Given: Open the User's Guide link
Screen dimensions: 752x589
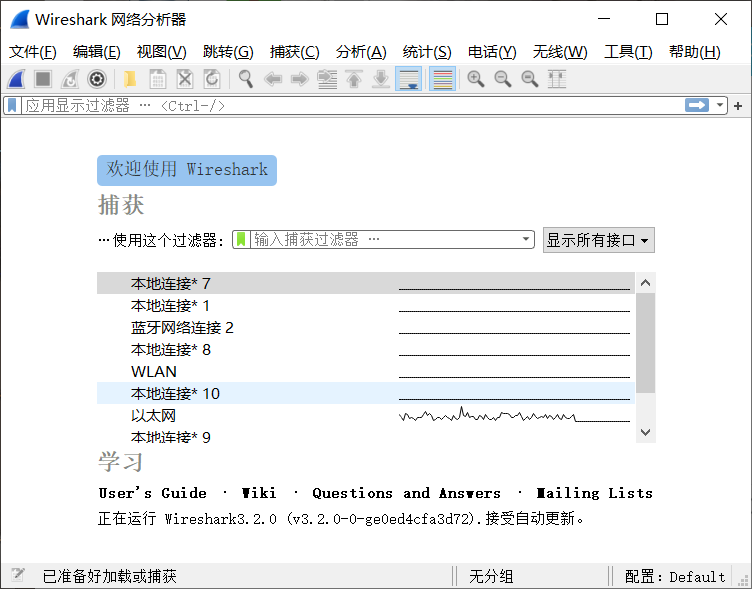Looking at the screenshot, I should (153, 493).
